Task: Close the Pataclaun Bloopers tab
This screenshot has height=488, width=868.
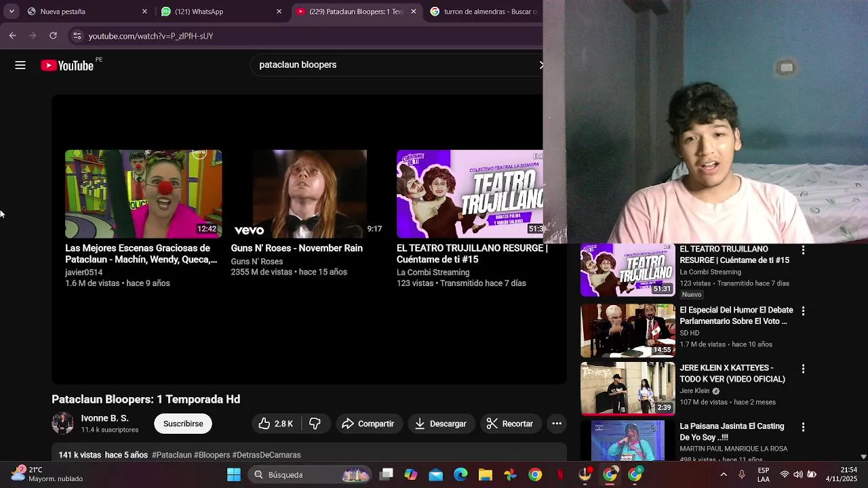Action: pos(414,12)
